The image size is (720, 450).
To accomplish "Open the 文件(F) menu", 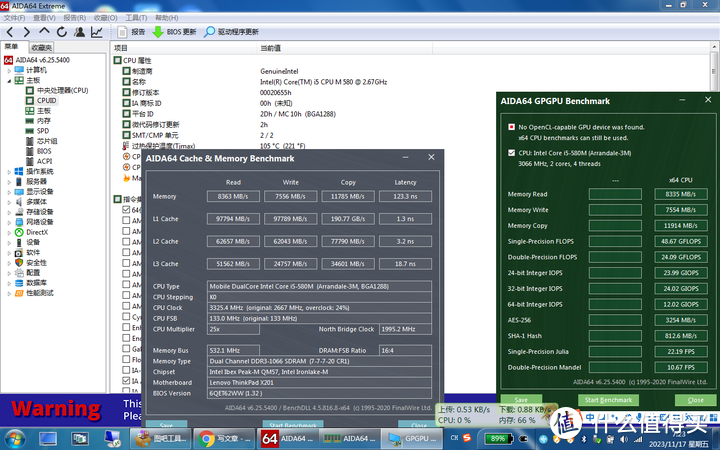I will pos(14,17).
